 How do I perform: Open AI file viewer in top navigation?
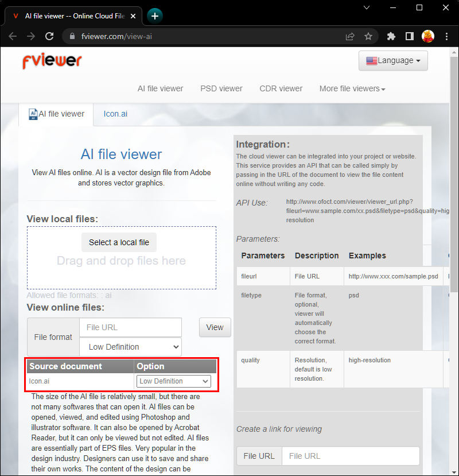click(x=160, y=88)
